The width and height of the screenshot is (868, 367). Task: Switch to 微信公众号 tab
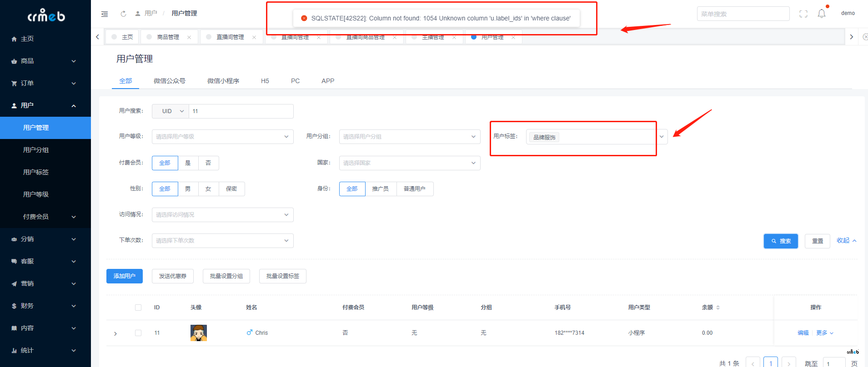coord(170,81)
